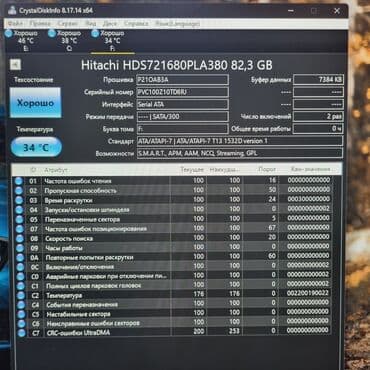This screenshot has width=370, height=370.
Task: Click the total working time field 0 ч
Action: pos(318,129)
